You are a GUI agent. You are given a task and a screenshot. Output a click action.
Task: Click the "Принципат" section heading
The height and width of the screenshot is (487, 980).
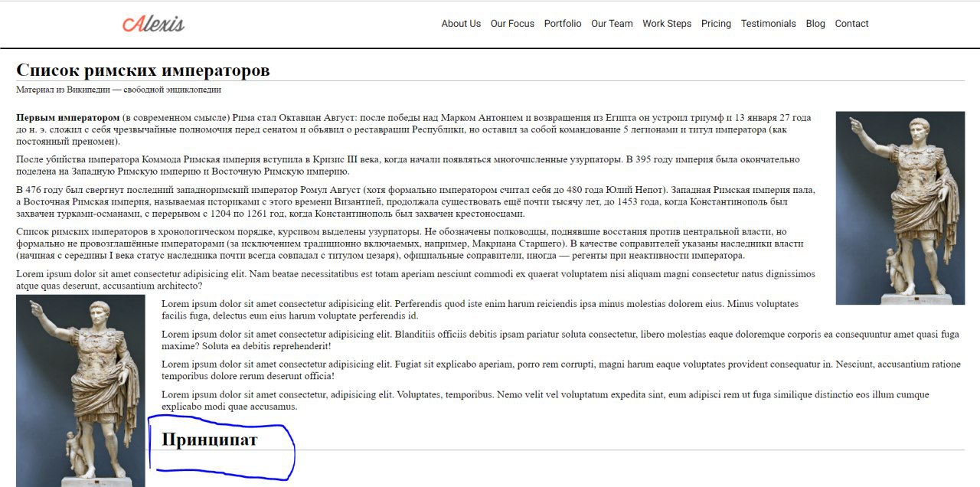point(209,440)
